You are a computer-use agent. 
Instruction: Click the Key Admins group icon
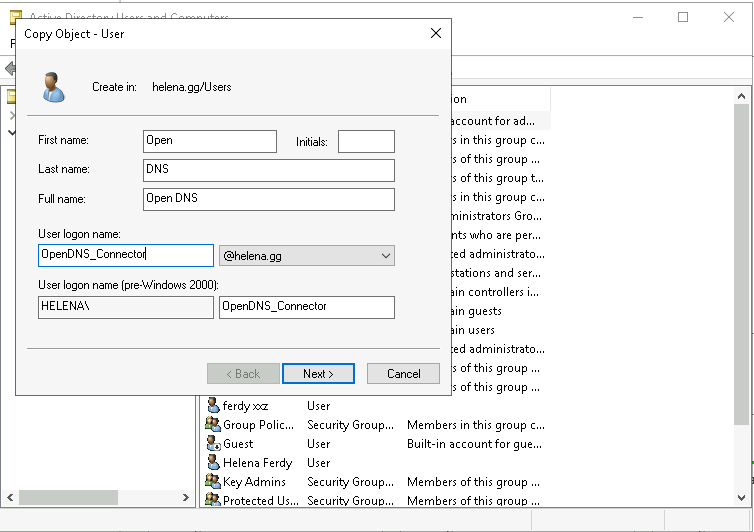213,482
